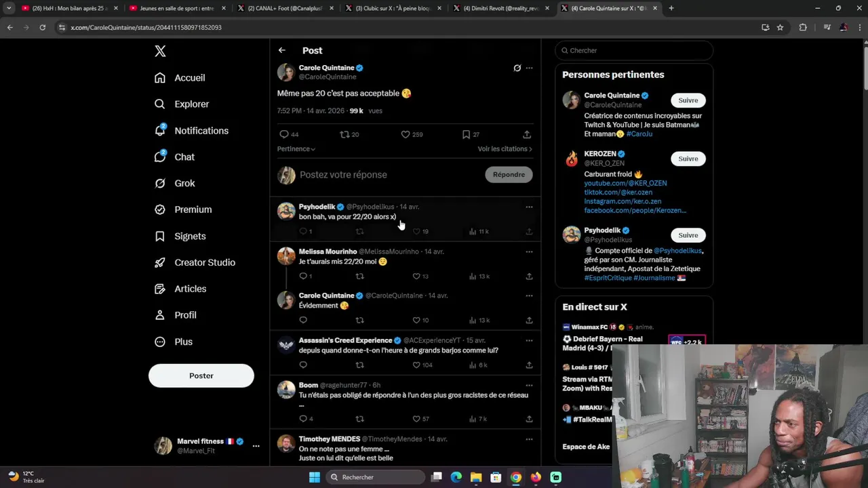
Task: Like the main post with 259 likes
Action: click(x=406, y=134)
